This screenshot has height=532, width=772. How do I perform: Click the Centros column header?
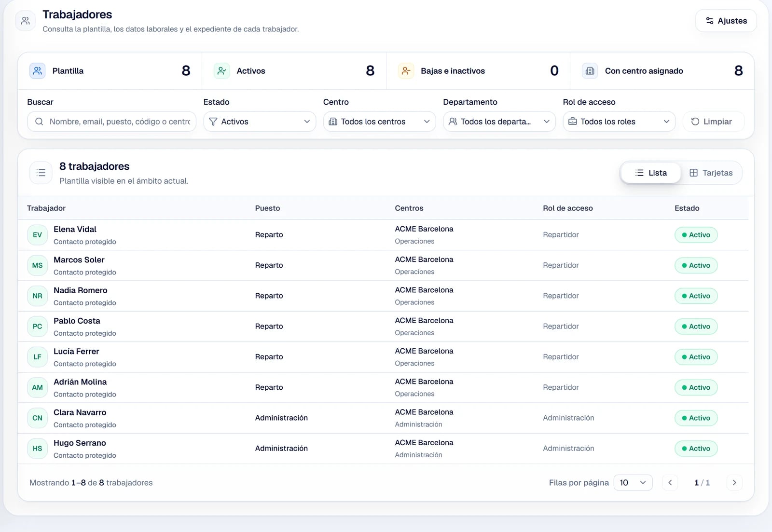pos(409,208)
